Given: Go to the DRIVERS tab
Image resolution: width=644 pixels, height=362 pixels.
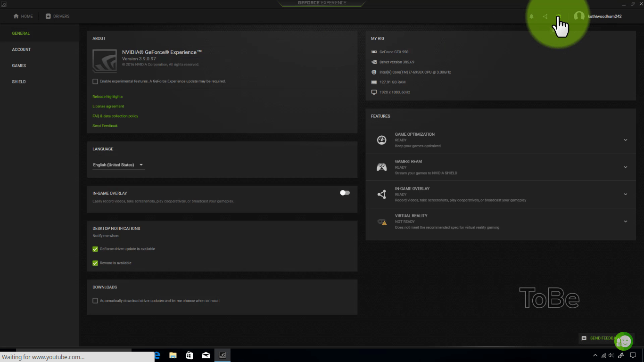Looking at the screenshot, I should coord(58,16).
